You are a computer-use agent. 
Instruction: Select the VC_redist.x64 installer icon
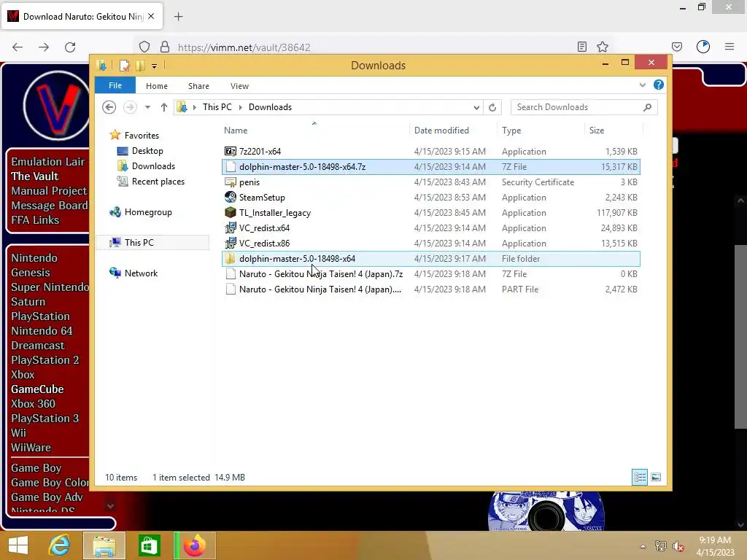(230, 227)
